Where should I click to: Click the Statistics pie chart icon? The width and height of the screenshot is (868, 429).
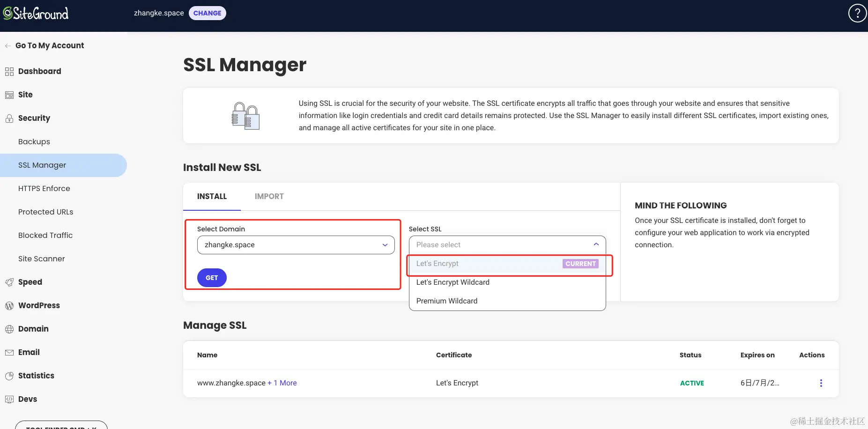[9, 376]
